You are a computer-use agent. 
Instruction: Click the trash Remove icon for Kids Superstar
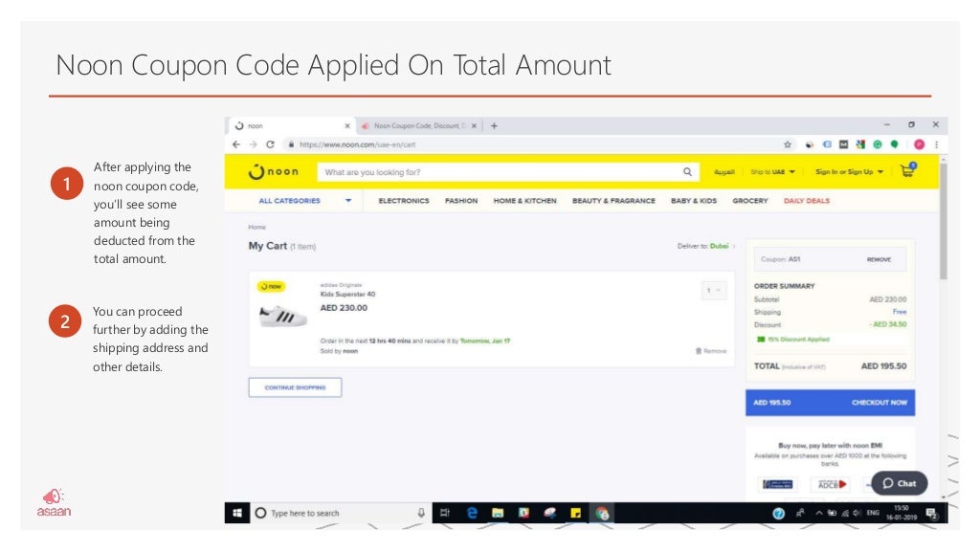pos(711,351)
